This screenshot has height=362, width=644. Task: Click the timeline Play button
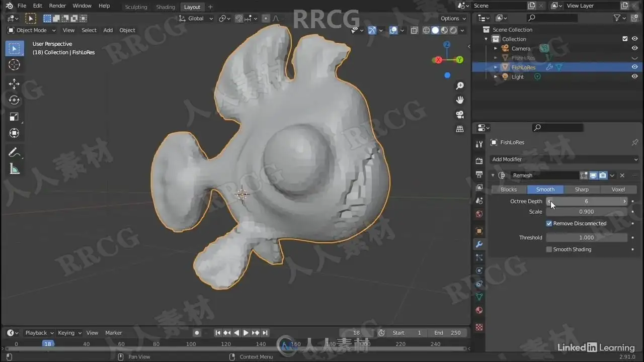[246, 333]
